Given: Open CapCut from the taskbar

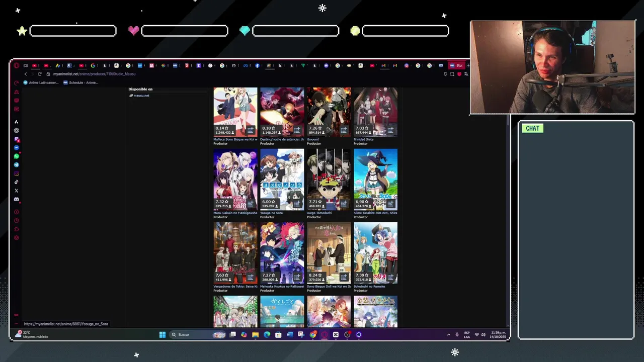Looking at the screenshot, I should 336,334.
